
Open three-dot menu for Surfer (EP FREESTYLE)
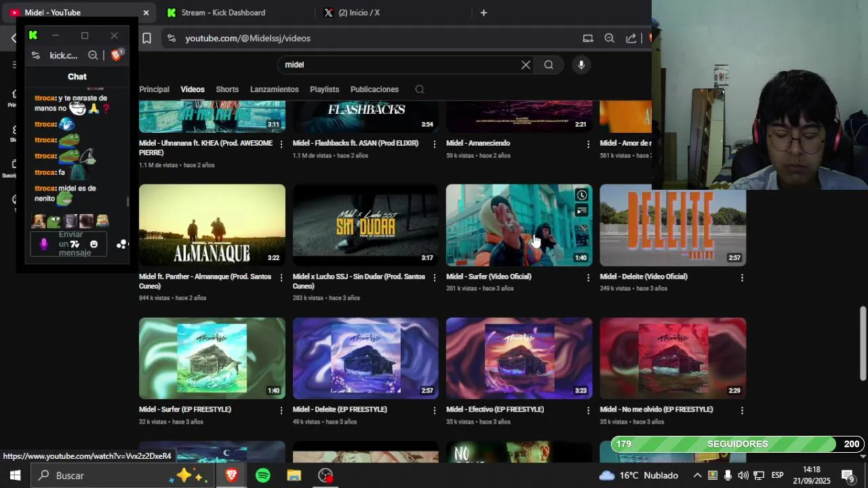[281, 411]
